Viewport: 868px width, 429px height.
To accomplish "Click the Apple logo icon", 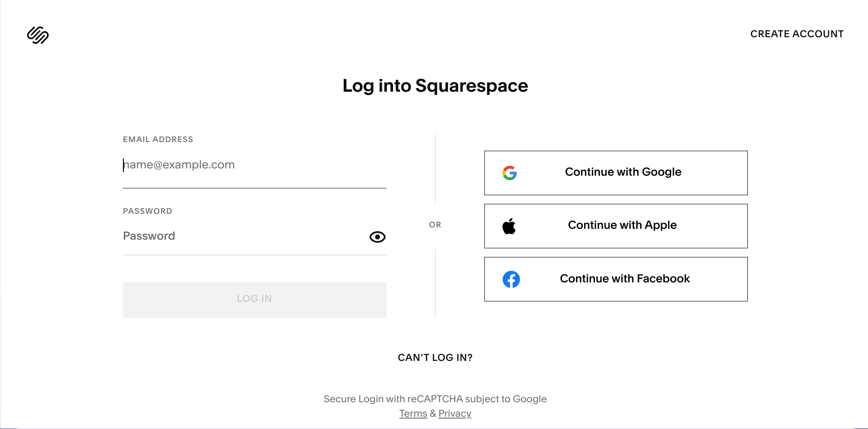I will pos(509,226).
